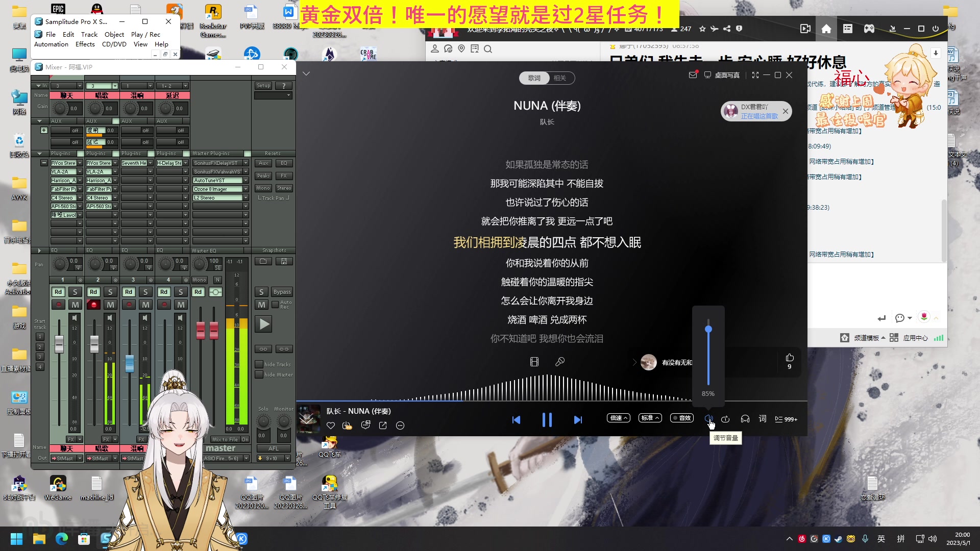Viewport: 980px width, 551px height.
Task: Open the Ozone 8 Imager plug-in dropdown
Action: 246,189
